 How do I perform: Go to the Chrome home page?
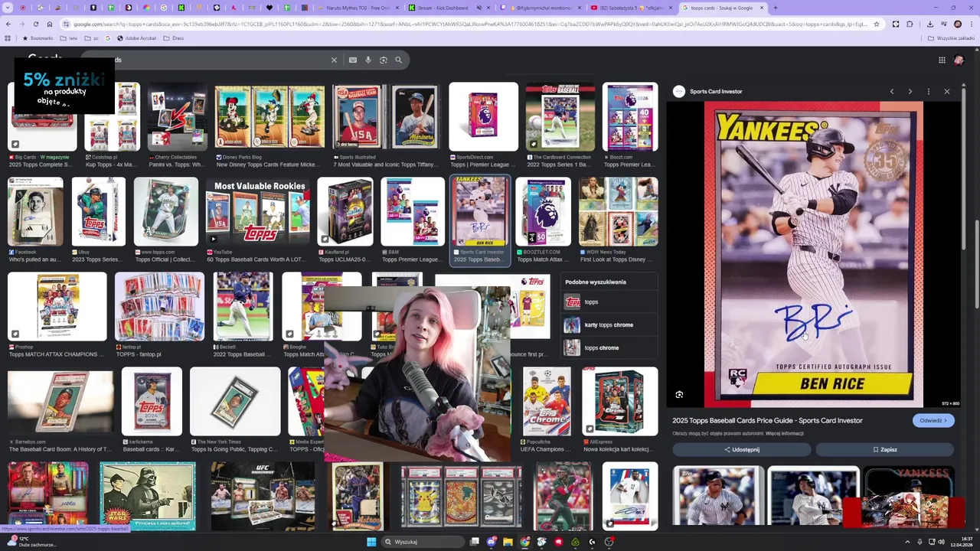tap(50, 24)
